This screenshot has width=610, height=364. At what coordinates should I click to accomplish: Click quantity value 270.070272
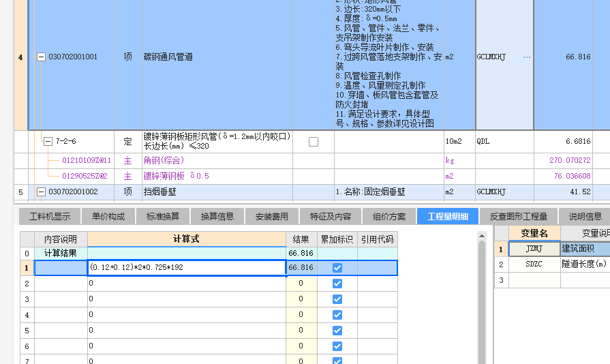tap(570, 160)
